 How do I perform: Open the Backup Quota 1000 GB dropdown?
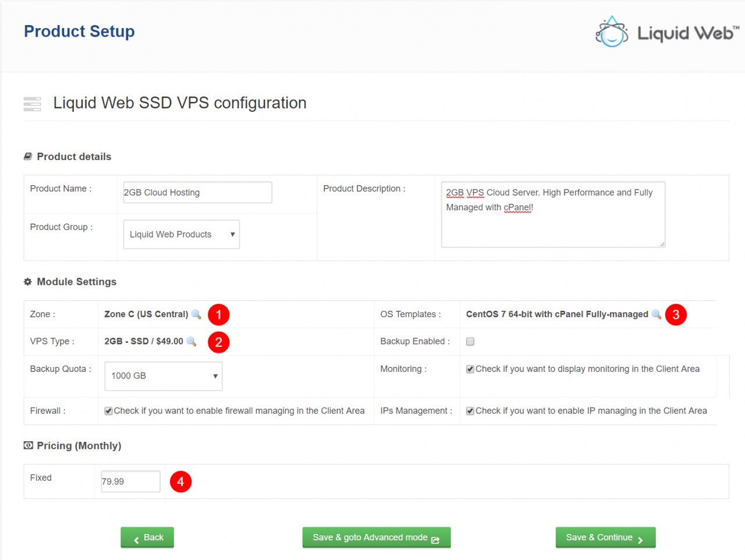pyautogui.click(x=164, y=376)
